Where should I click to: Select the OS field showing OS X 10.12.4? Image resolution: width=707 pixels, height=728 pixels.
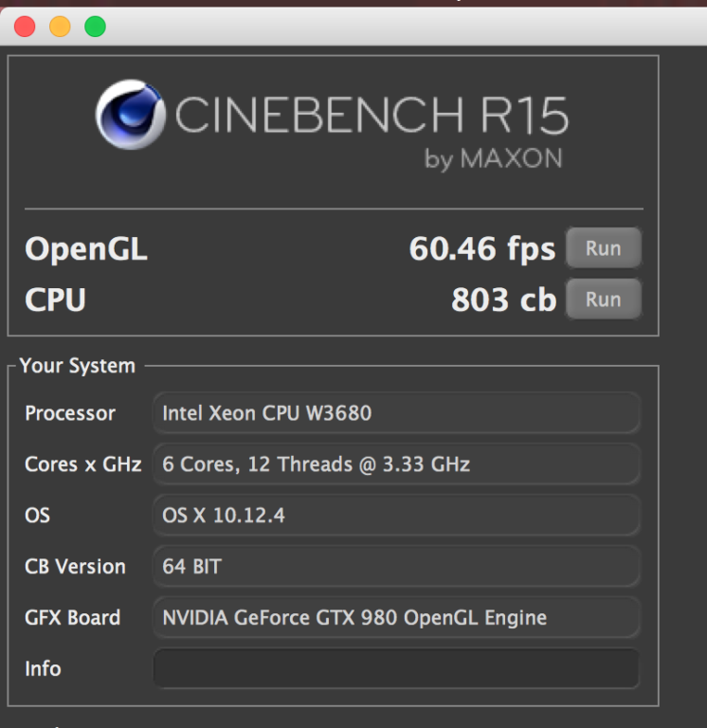click(x=396, y=515)
